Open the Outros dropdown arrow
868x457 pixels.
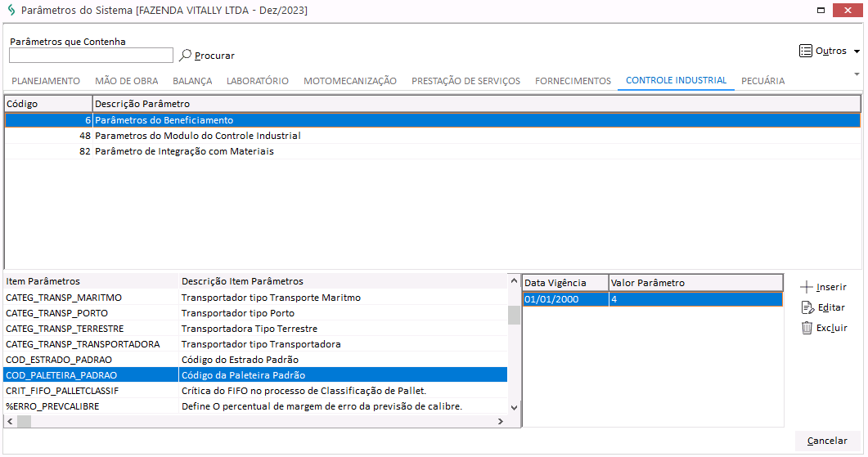857,52
